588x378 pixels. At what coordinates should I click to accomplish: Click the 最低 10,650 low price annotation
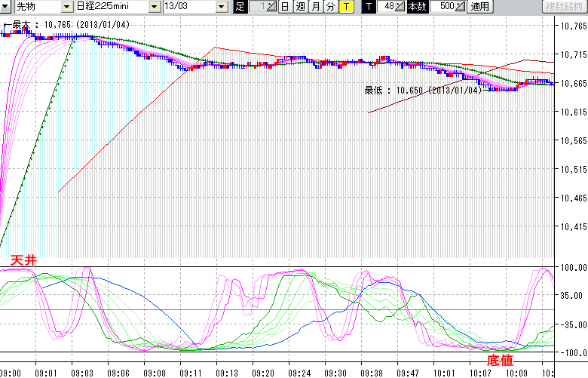[422, 91]
